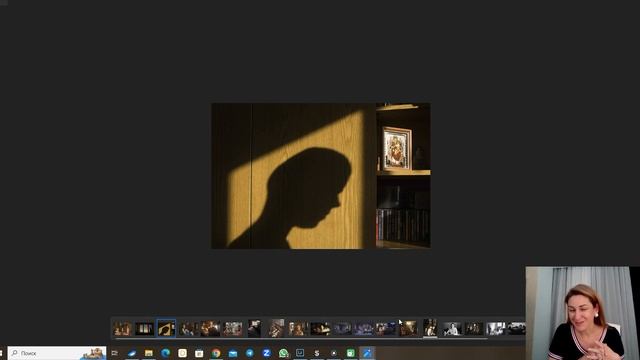Image resolution: width=640 pixels, height=360 pixels.
Task: Select the black-and-white thumbnail of figure in white
Action: pos(452,329)
